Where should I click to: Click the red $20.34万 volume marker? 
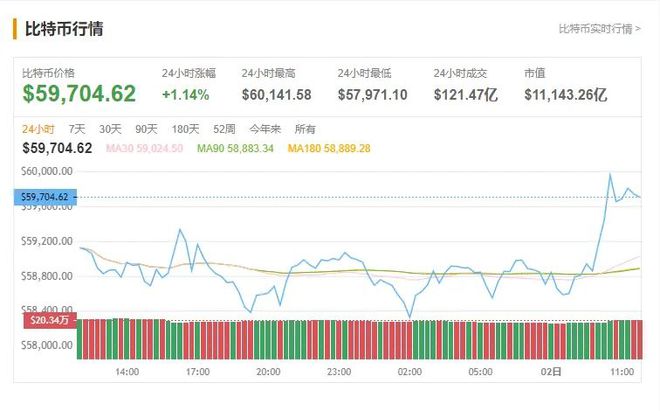click(x=50, y=320)
